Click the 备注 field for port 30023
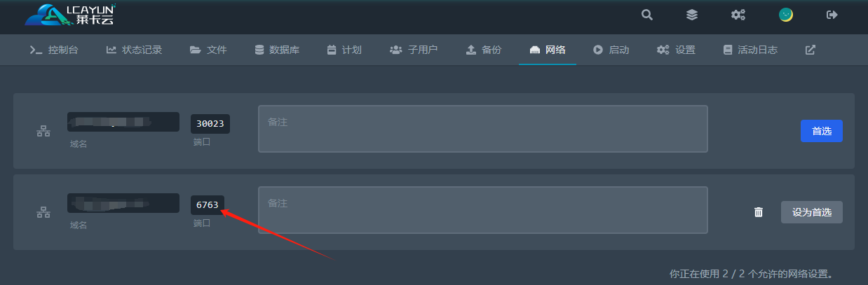 tap(483, 129)
